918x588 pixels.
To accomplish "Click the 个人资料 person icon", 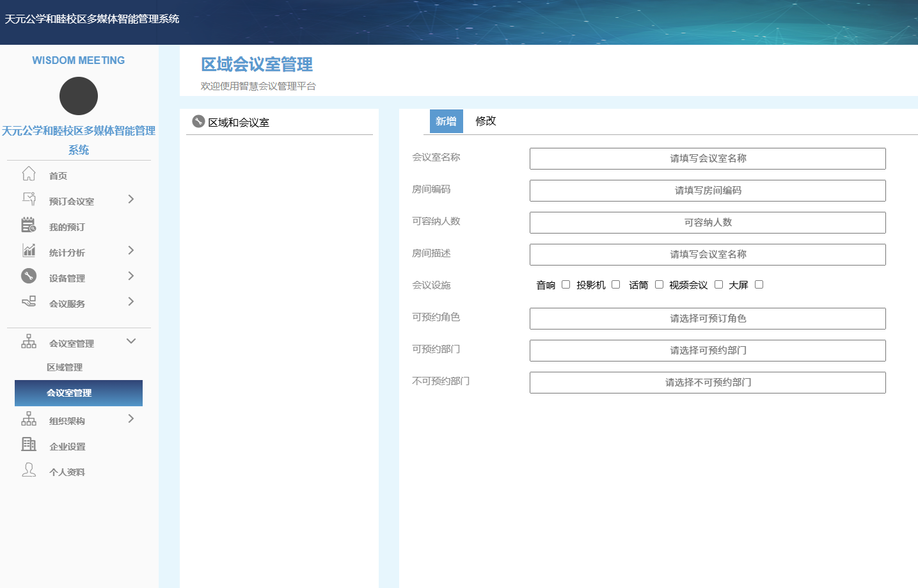I will (x=29, y=470).
